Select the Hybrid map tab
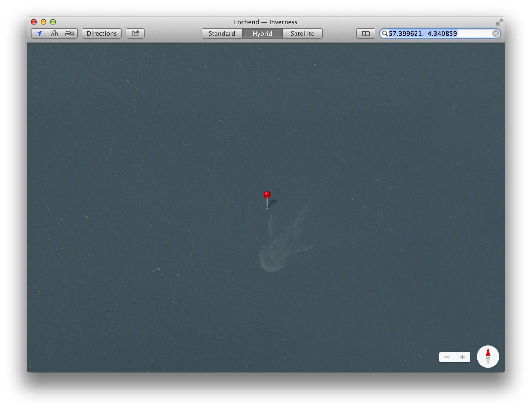Screen dimensions: 532x410 pos(262,33)
